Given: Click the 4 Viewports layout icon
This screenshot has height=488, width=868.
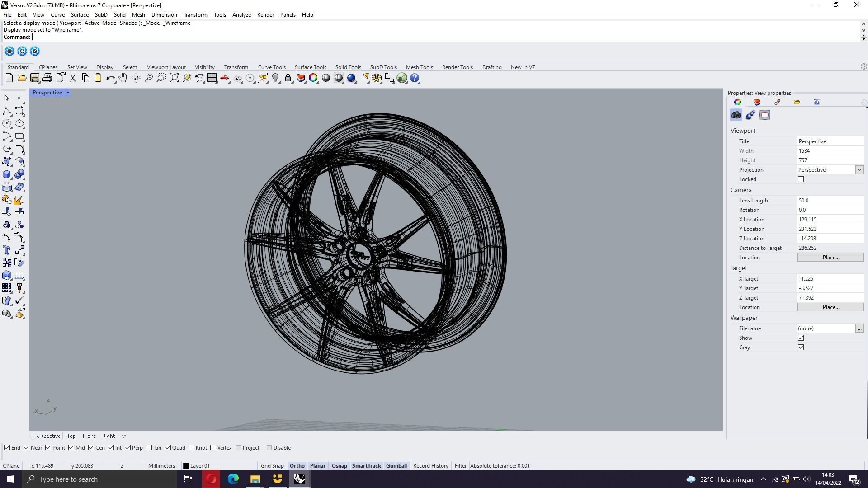Looking at the screenshot, I should (212, 78).
